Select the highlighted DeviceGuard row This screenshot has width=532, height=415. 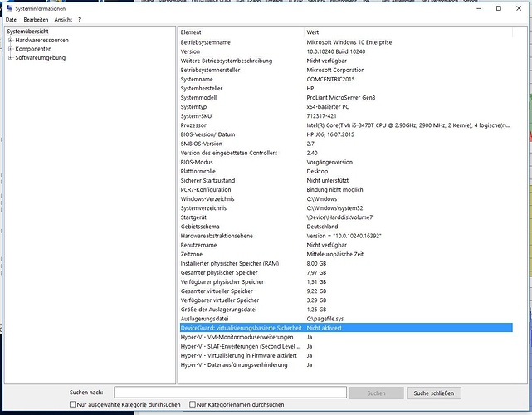[346, 328]
